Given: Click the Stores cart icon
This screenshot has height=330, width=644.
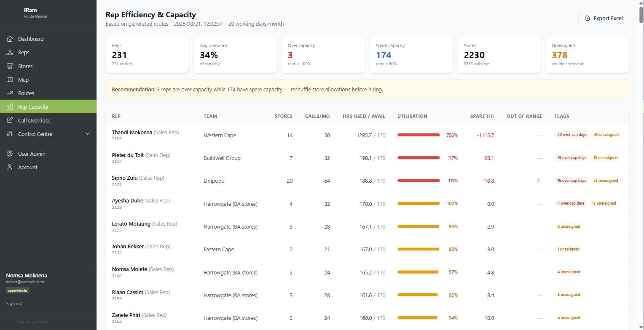Looking at the screenshot, I should [10, 66].
